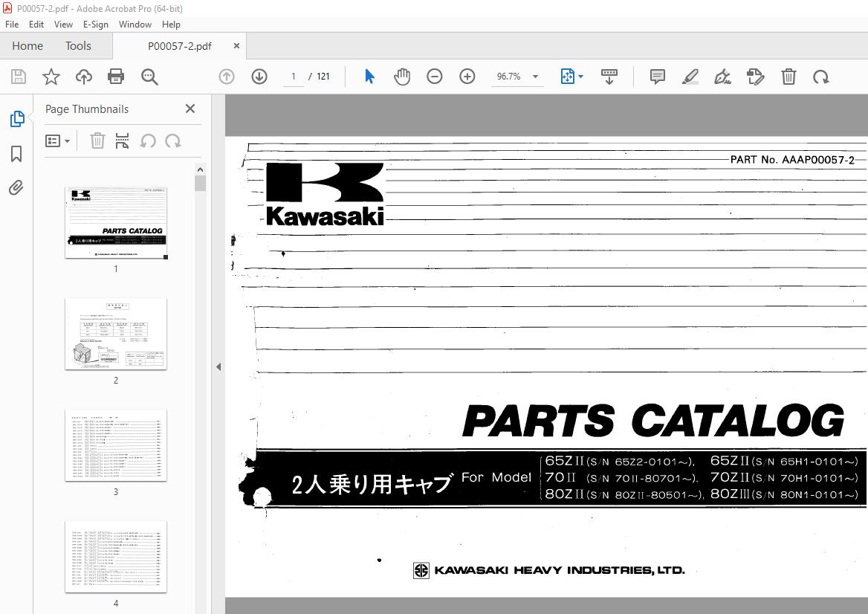Click PART No. AAAP00057-2 text
This screenshot has width=868, height=614.
click(x=792, y=160)
